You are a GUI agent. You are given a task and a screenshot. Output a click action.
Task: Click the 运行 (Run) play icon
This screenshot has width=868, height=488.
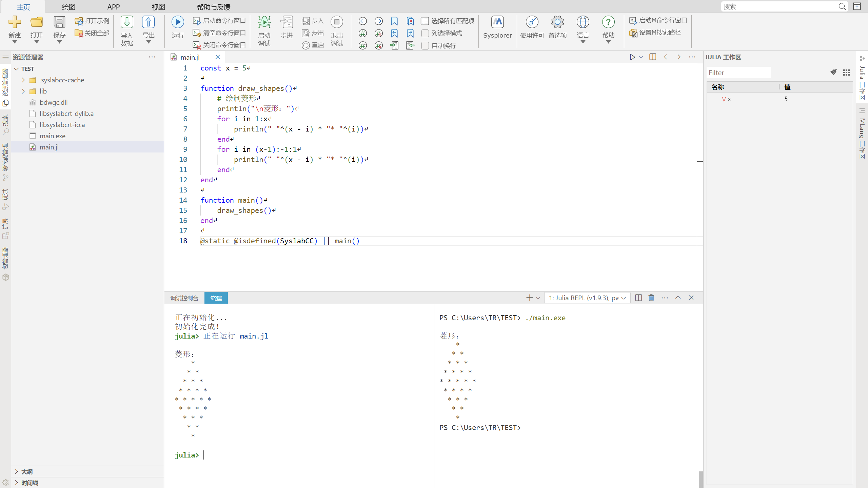(x=177, y=22)
